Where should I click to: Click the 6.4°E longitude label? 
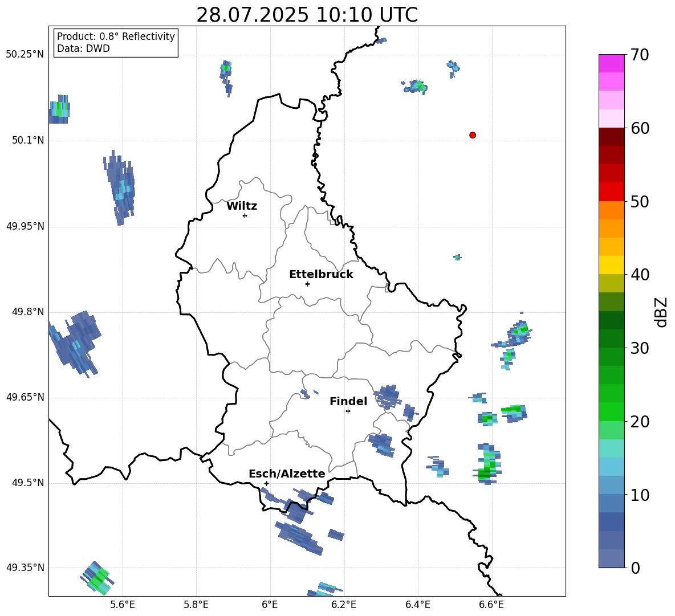point(417,605)
